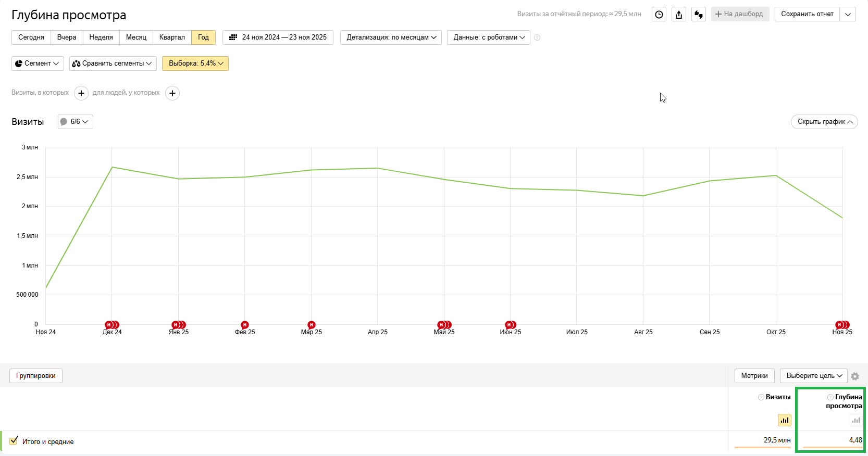Add the report via На дашборд button
This screenshot has height=456, width=868.
pyautogui.click(x=740, y=15)
